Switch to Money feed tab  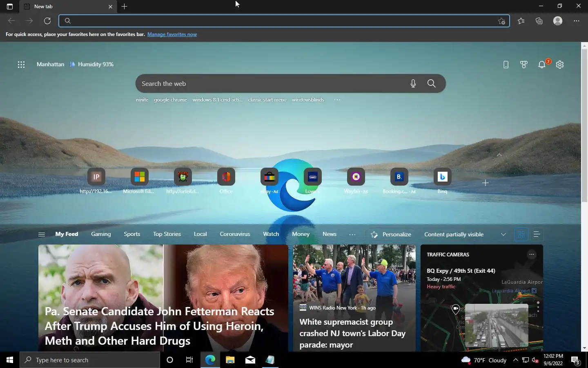coord(301,234)
